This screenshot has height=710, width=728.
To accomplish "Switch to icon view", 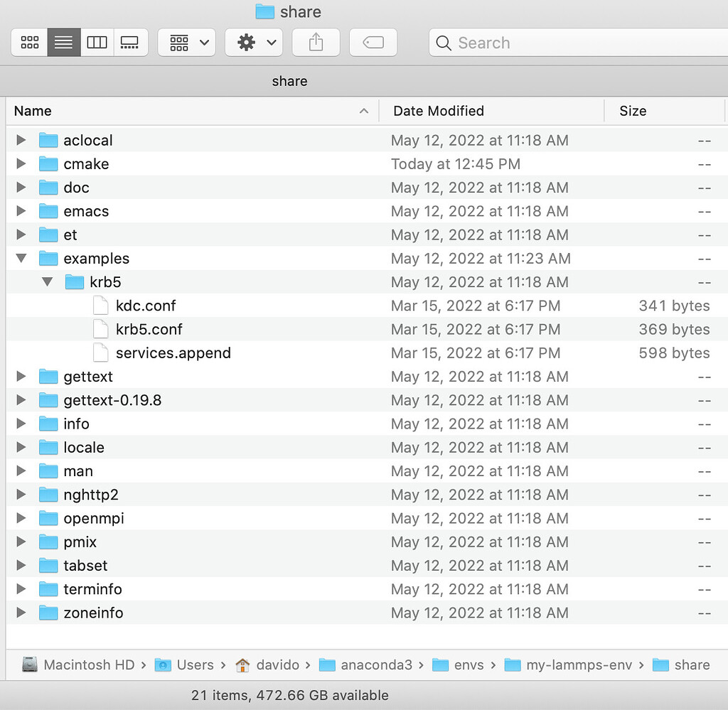I will click(x=29, y=42).
